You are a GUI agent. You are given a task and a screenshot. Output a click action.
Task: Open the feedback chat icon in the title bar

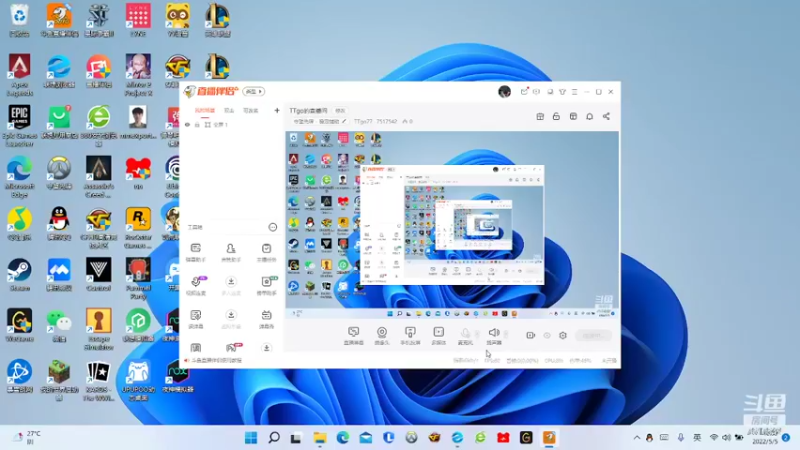[536, 92]
